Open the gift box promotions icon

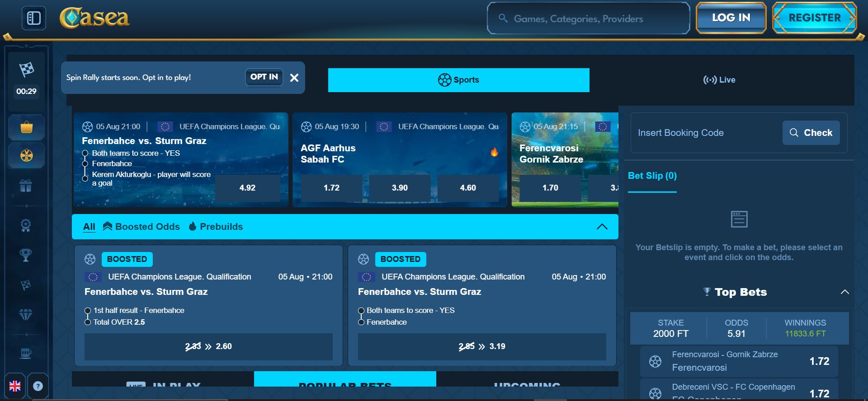click(26, 186)
